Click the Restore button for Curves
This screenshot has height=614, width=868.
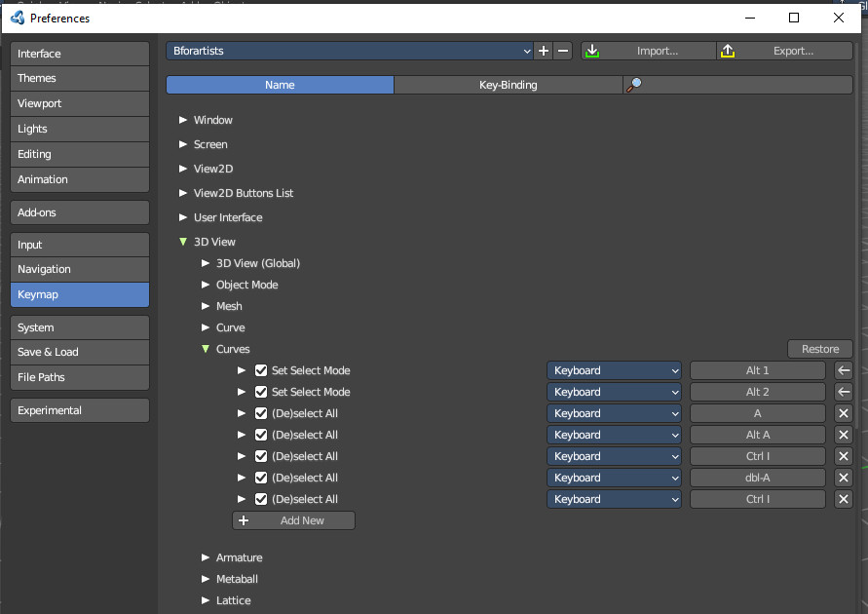tap(819, 348)
